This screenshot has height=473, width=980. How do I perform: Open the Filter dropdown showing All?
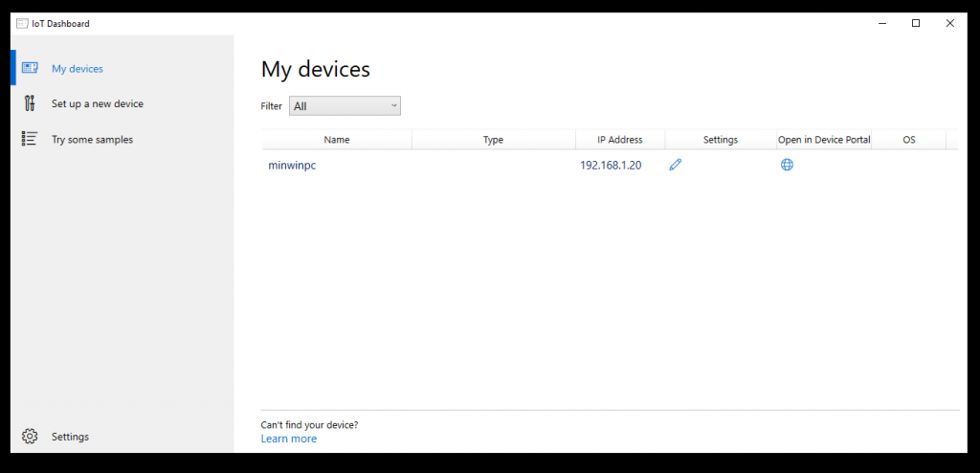point(345,105)
